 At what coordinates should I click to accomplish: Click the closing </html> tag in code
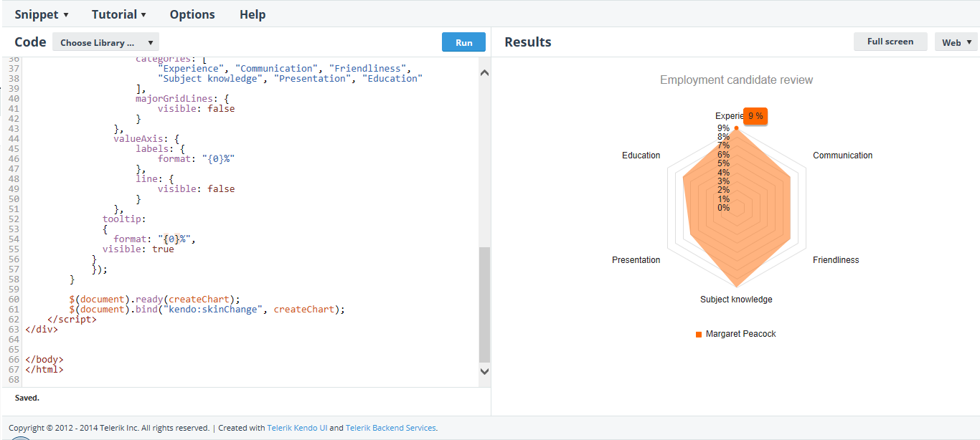tap(44, 370)
